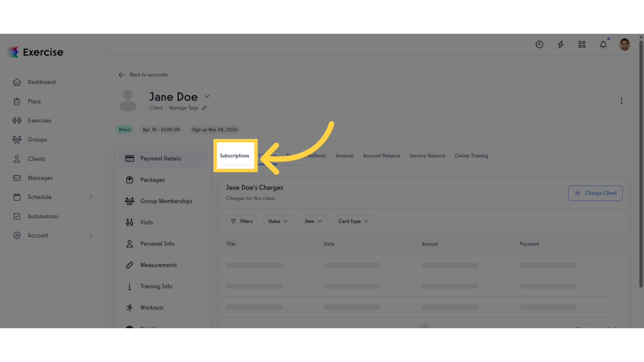
Task: Open Plans in the sidebar
Action: (x=34, y=101)
